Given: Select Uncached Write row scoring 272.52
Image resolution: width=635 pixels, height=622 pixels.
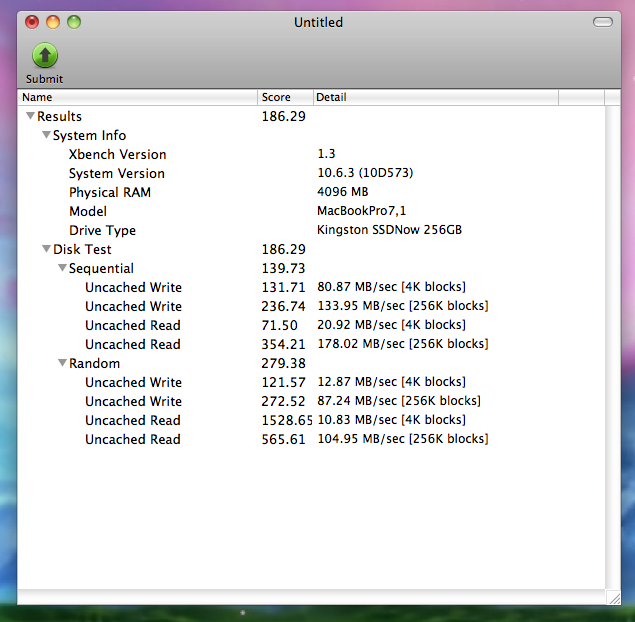Looking at the screenshot, I should click(311, 401).
